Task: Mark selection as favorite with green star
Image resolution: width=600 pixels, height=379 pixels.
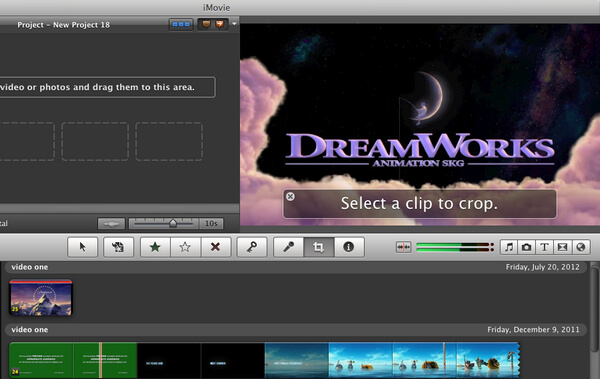Action: coord(155,247)
